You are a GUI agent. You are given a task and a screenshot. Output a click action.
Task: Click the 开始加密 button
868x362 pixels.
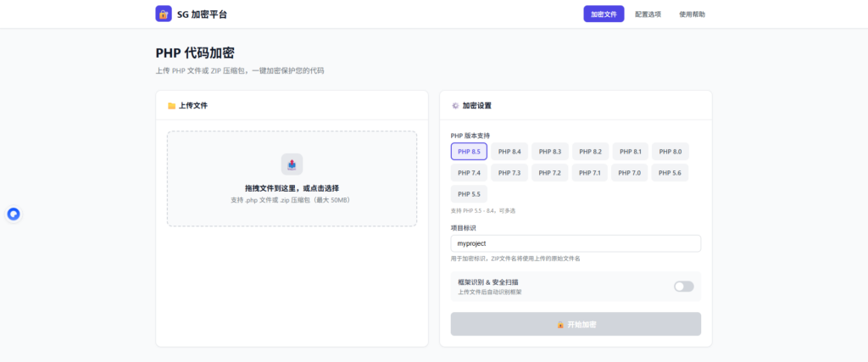[x=576, y=324]
